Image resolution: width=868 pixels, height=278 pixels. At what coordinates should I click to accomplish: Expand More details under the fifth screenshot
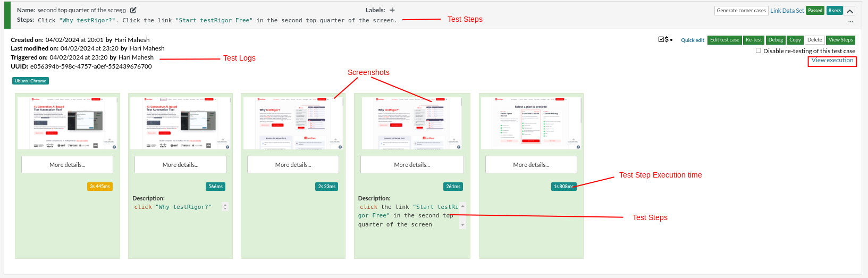(x=531, y=165)
